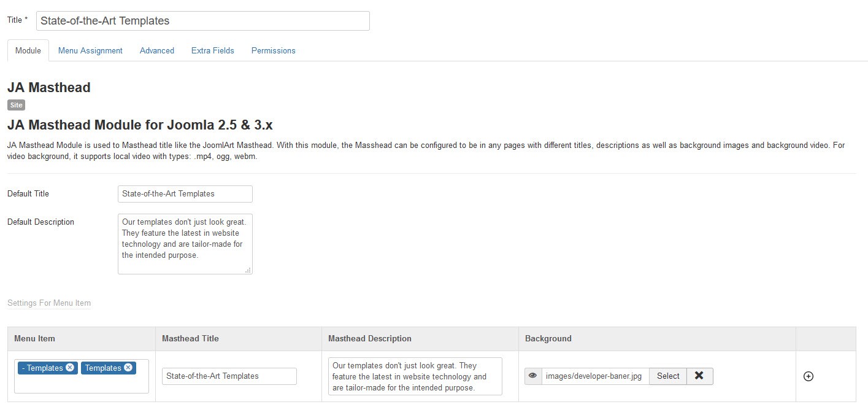This screenshot has width=868, height=415.
Task: Add new menu item row with plus icon
Action: (x=808, y=376)
